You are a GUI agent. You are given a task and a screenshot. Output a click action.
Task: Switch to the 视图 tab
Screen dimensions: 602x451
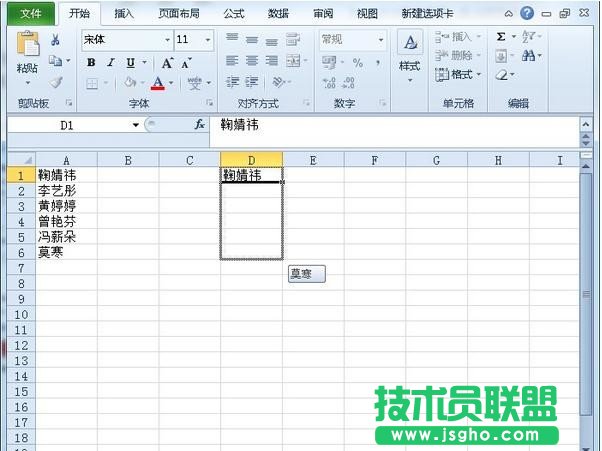click(x=367, y=13)
